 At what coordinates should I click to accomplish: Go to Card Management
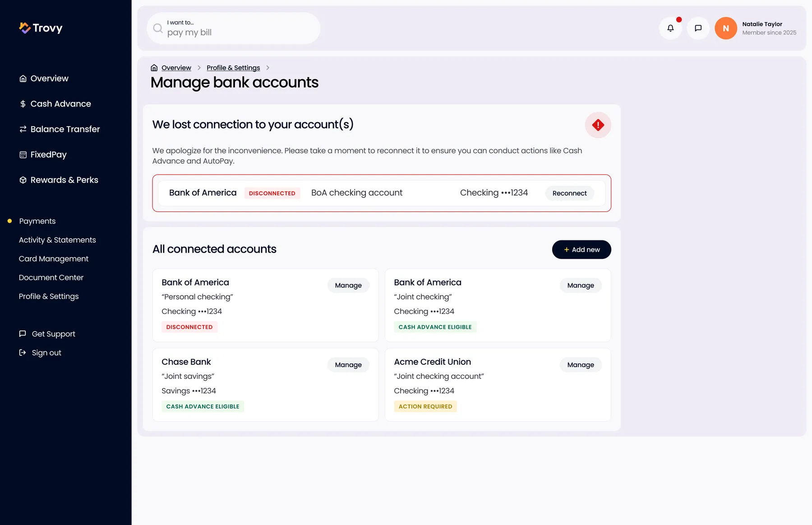54,259
